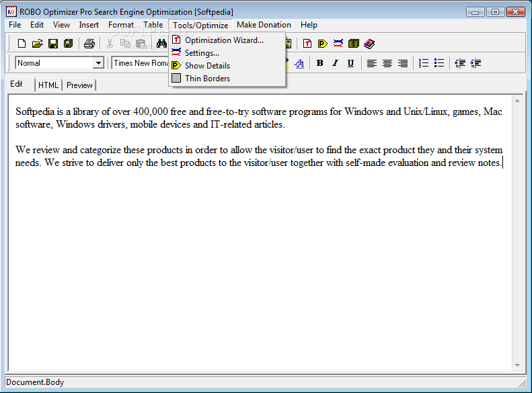Increase paragraph indent
Viewport: 532px width, 393px height.
pyautogui.click(x=476, y=63)
